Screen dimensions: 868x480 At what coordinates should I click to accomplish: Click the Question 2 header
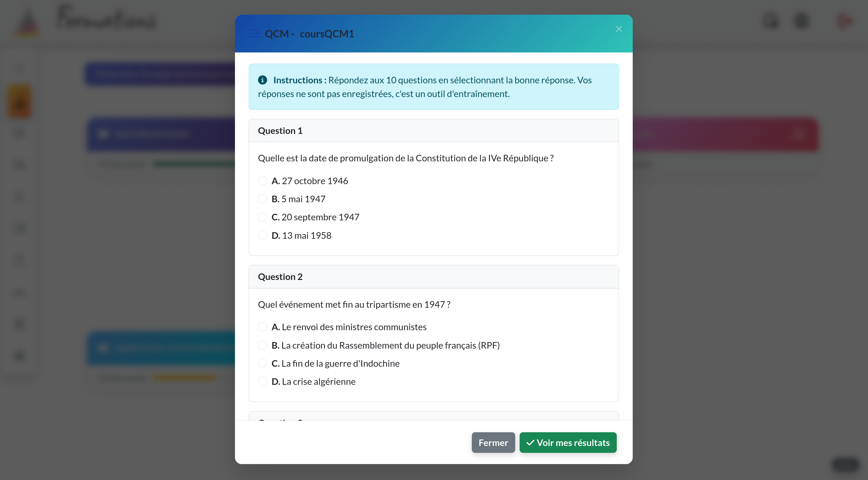(280, 277)
